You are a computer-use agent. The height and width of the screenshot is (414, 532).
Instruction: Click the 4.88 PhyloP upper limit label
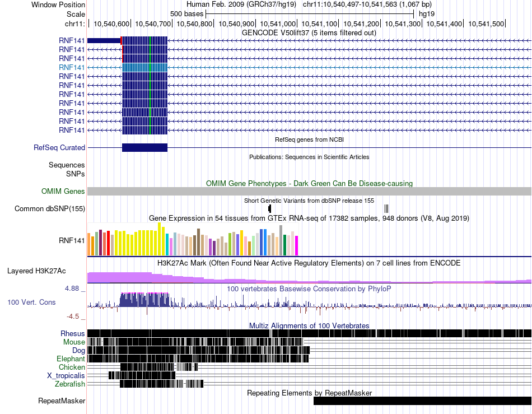point(72,289)
